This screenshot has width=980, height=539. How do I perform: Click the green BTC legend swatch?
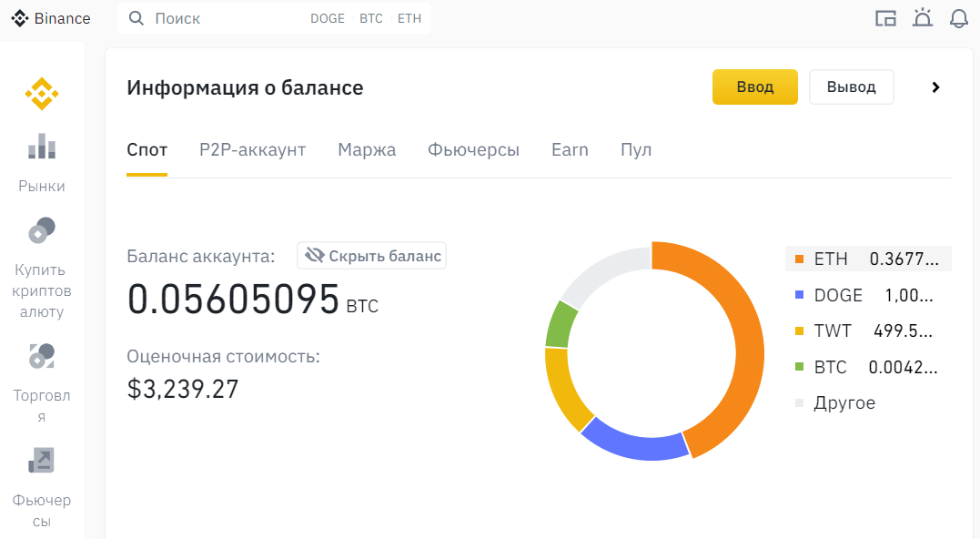(x=799, y=366)
